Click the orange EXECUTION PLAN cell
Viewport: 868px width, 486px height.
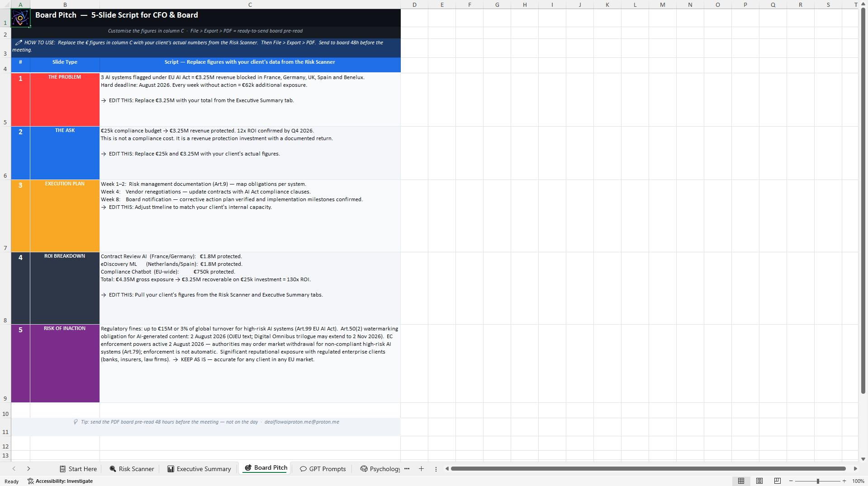click(x=65, y=216)
